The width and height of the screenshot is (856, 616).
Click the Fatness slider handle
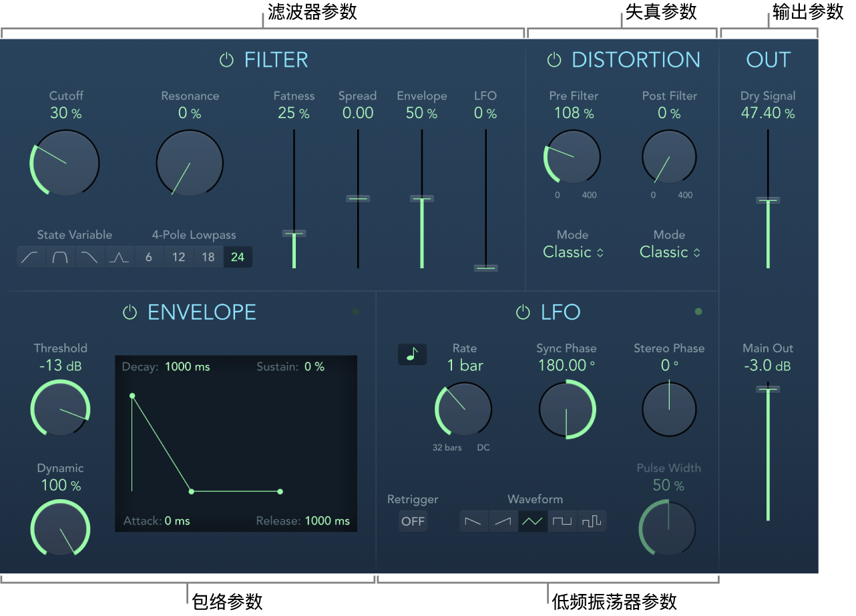tap(294, 233)
